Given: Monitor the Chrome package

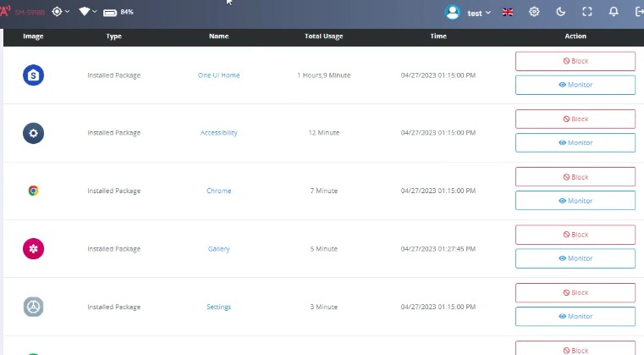Looking at the screenshot, I should click(x=575, y=201).
